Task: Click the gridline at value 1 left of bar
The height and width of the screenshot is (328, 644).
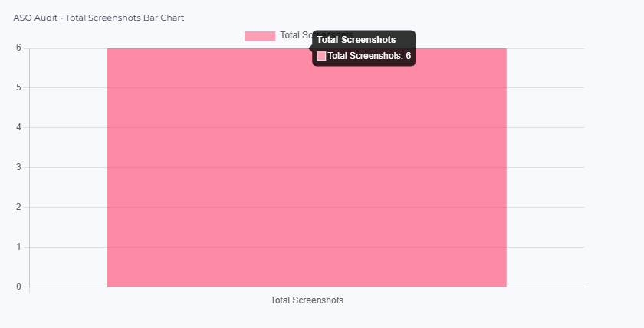Action: pyautogui.click(x=68, y=247)
